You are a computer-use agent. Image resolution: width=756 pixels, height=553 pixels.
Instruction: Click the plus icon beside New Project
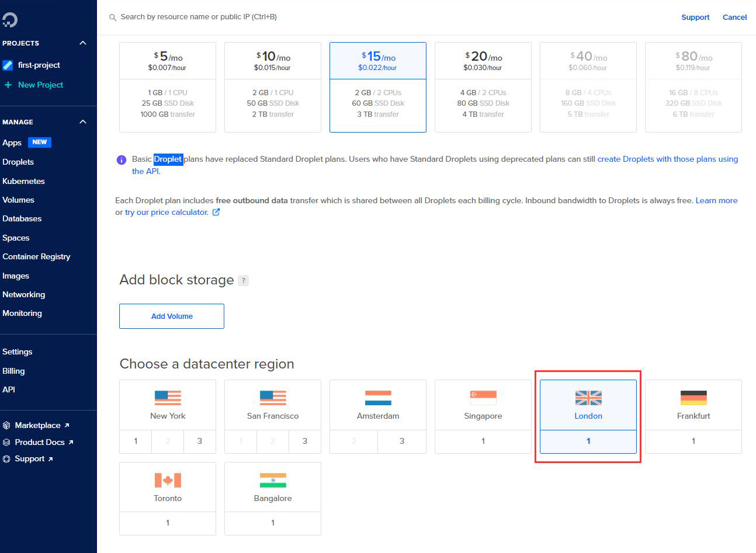tap(8, 85)
